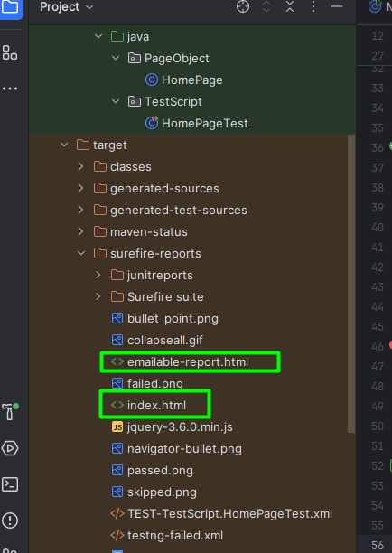Open the Project view dropdown
Image resolution: width=392 pixels, height=553 pixels.
pos(67,6)
